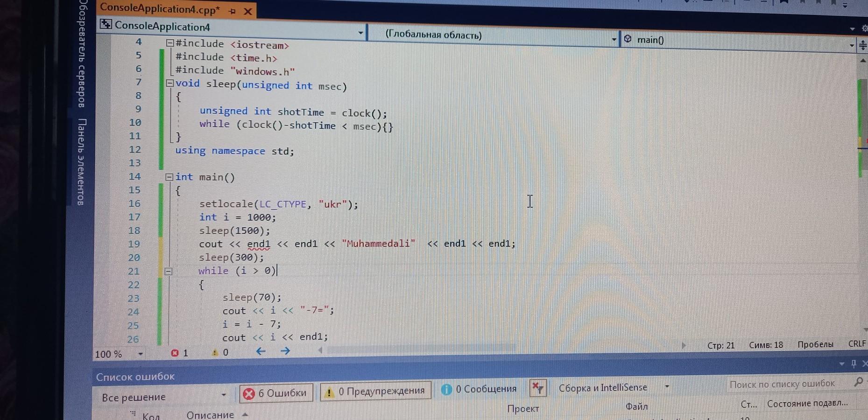Open the 100 % zoom dropdown

[140, 354]
